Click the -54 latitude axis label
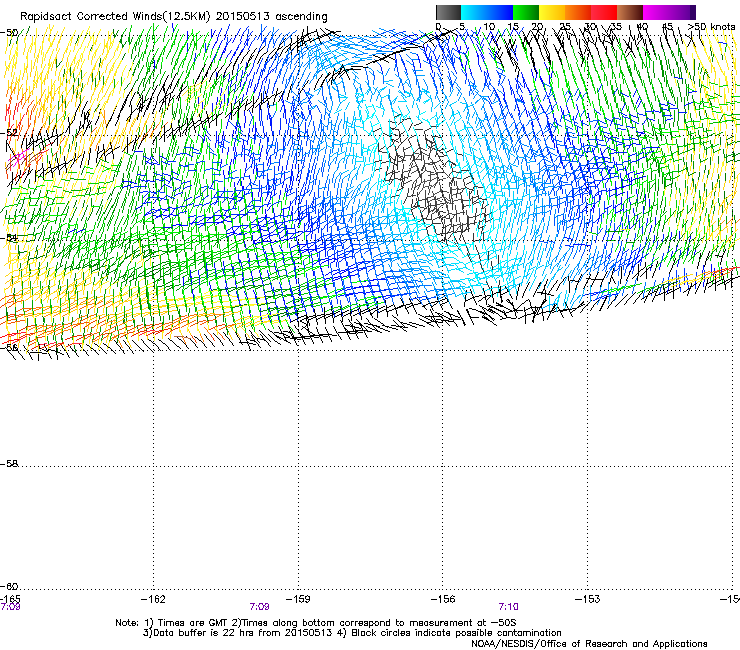This screenshot has width=740, height=650. tap(9, 238)
